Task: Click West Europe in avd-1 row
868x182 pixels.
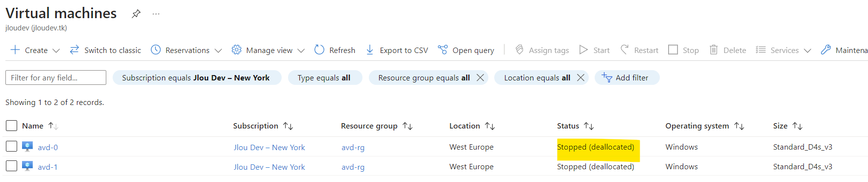Action: [471, 166]
